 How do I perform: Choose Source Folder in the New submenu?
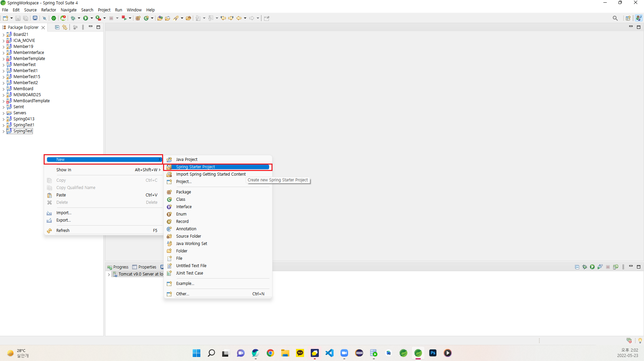tap(218, 236)
